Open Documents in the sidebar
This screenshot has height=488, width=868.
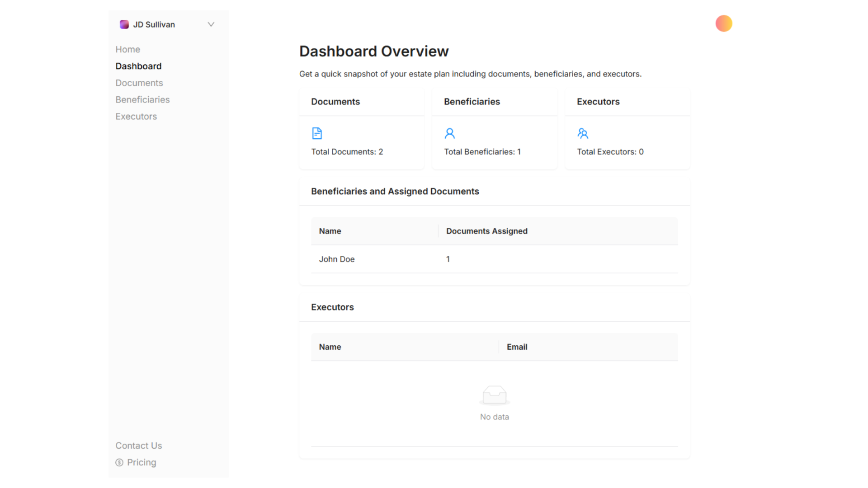tap(139, 83)
